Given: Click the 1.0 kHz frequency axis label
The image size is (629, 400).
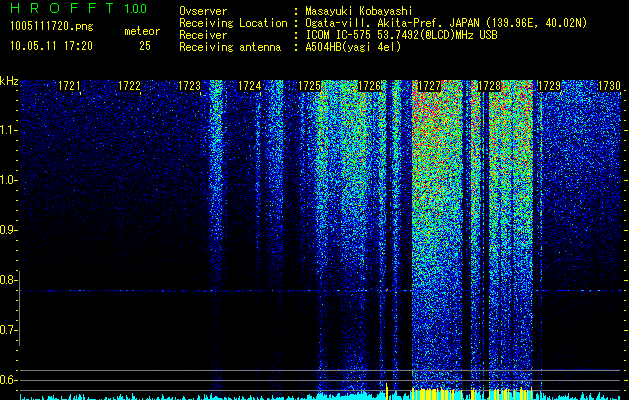Looking at the screenshot, I should (8, 180).
